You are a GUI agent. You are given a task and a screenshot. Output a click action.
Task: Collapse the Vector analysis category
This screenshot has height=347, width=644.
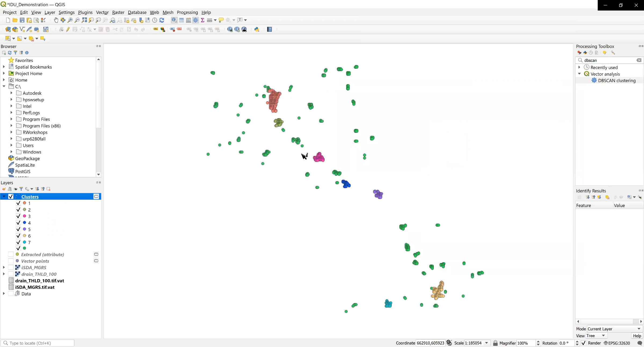579,74
